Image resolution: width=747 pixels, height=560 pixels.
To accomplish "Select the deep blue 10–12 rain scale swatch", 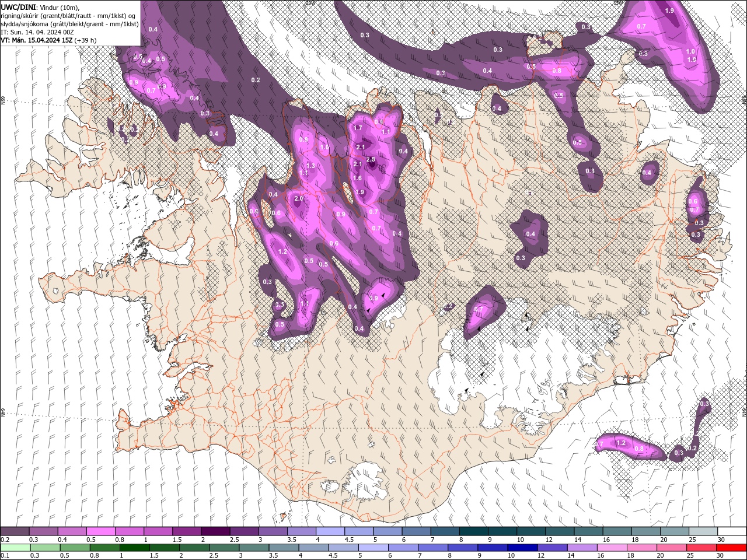I will [522, 548].
